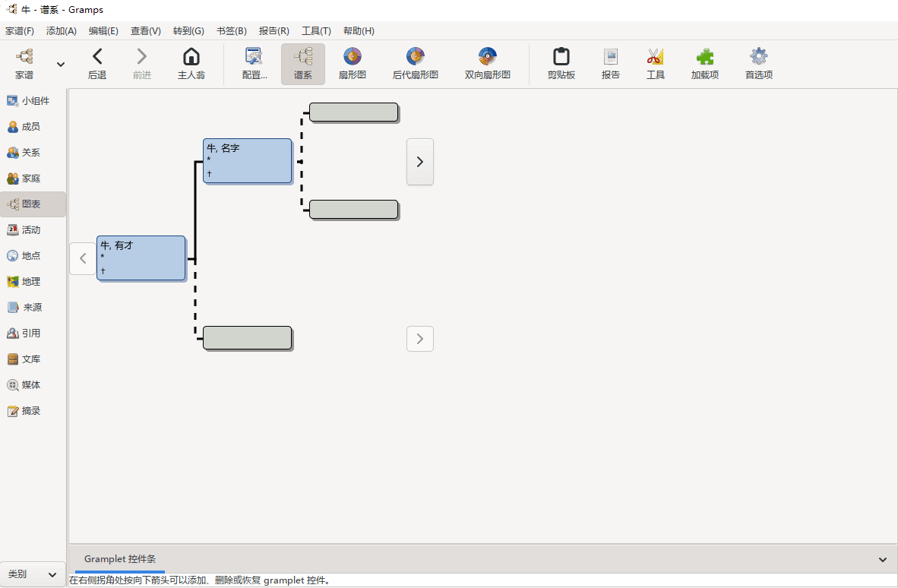Open the 类别 category dropdown

point(33,574)
